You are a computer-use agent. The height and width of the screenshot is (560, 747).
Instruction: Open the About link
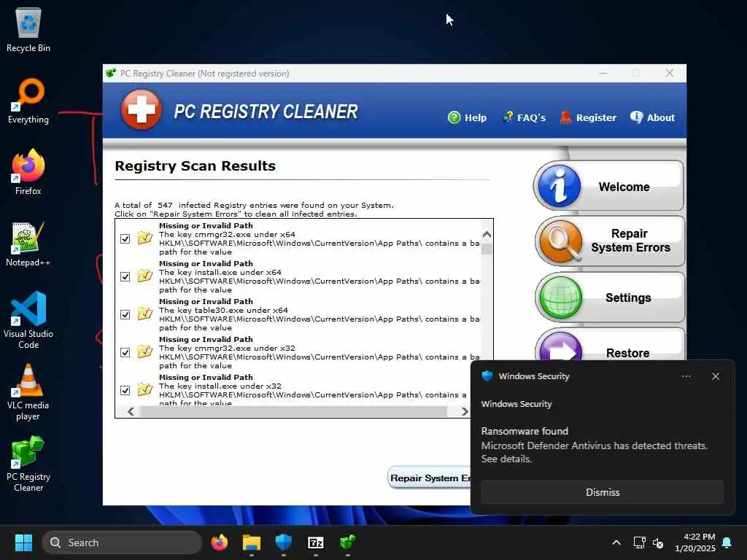pos(652,117)
